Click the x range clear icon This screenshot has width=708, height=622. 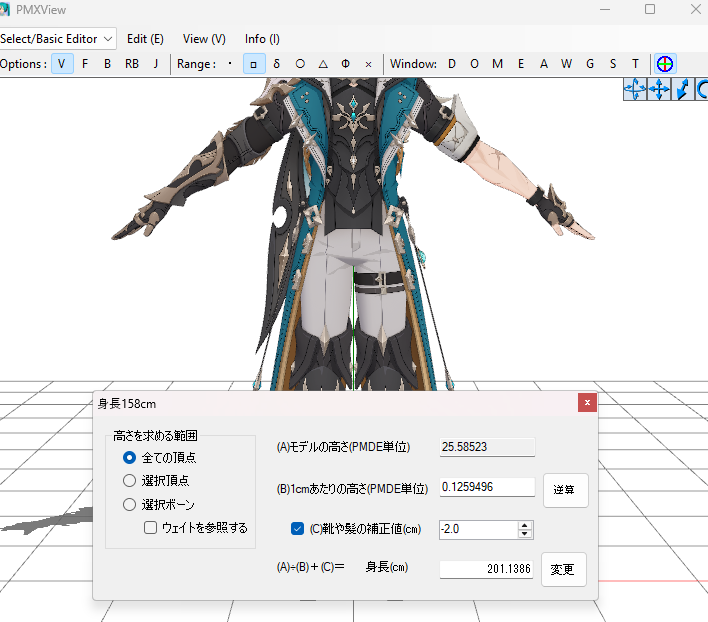[x=368, y=64]
